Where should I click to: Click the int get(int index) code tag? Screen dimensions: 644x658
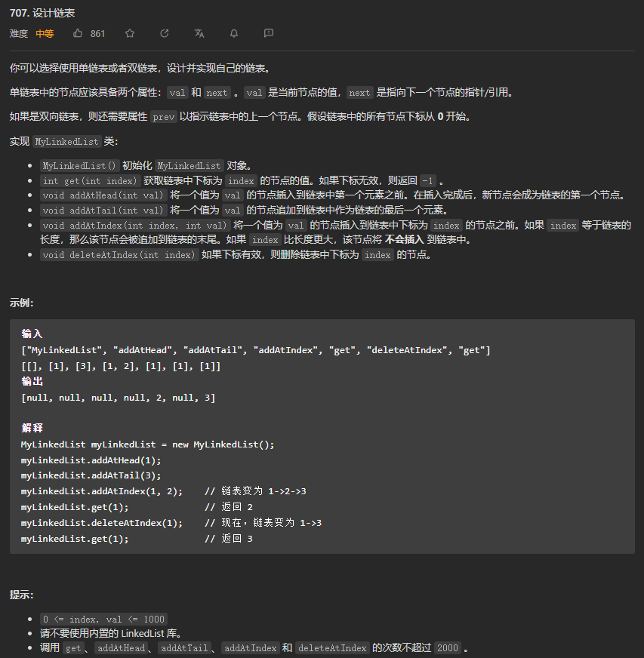click(x=90, y=181)
